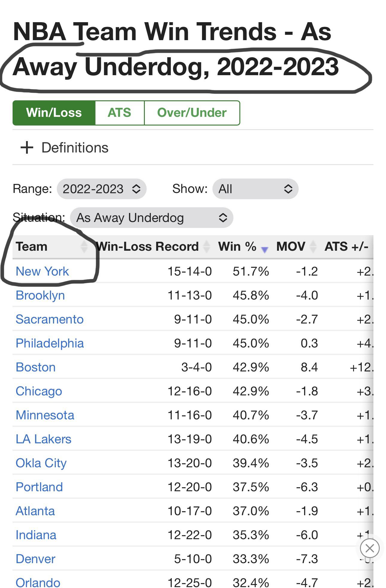This screenshot has height=588, width=386.
Task: Click the Team column sort arrows
Action: 84,247
